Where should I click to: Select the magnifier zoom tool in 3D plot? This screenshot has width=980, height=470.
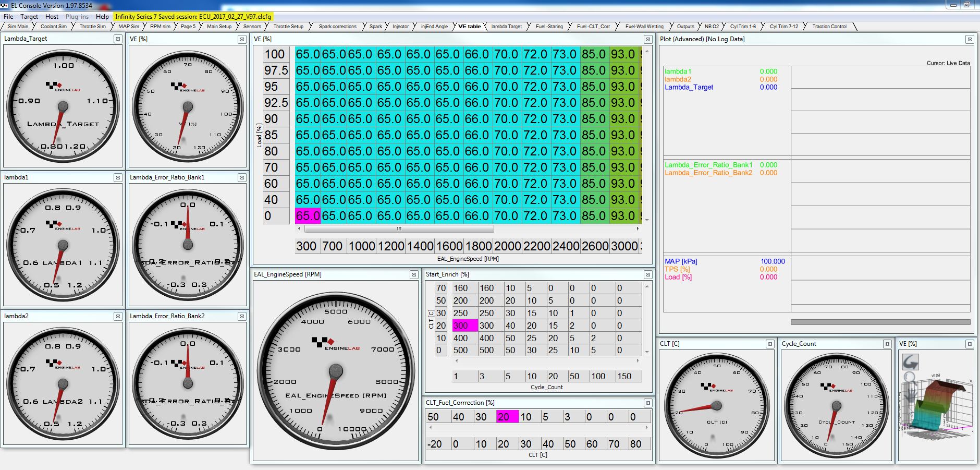click(910, 377)
